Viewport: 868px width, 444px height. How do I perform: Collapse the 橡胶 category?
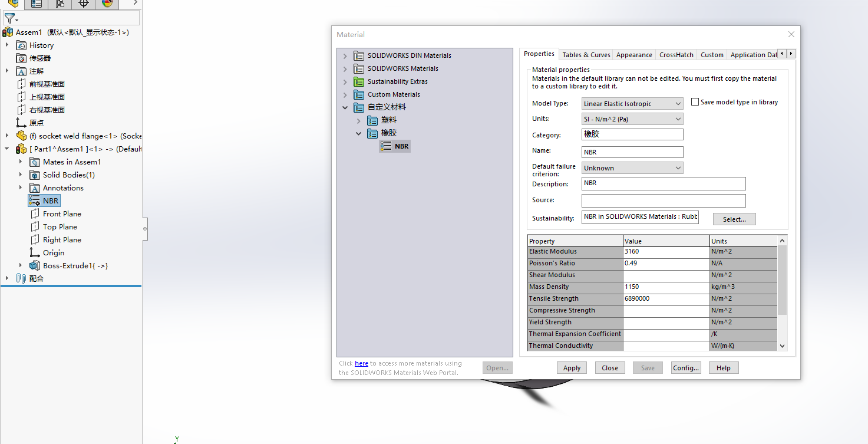(x=358, y=133)
